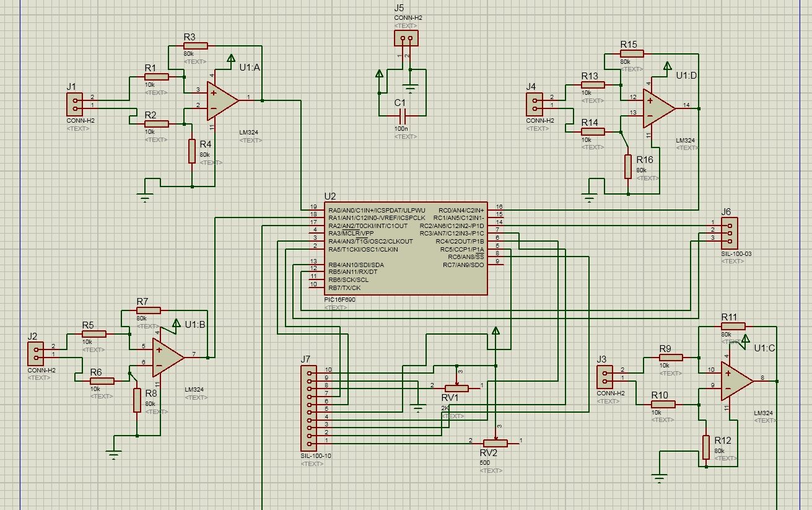Select resistor R8 below U1:B

tap(137, 400)
